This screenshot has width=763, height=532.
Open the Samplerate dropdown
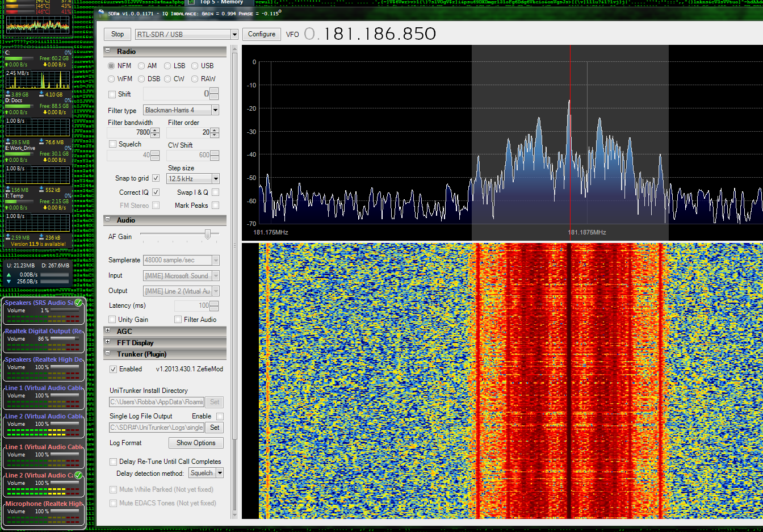[215, 260]
